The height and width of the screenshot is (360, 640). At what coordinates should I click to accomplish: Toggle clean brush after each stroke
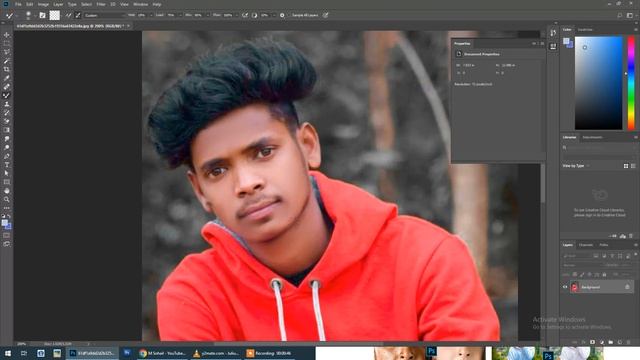tap(78, 15)
